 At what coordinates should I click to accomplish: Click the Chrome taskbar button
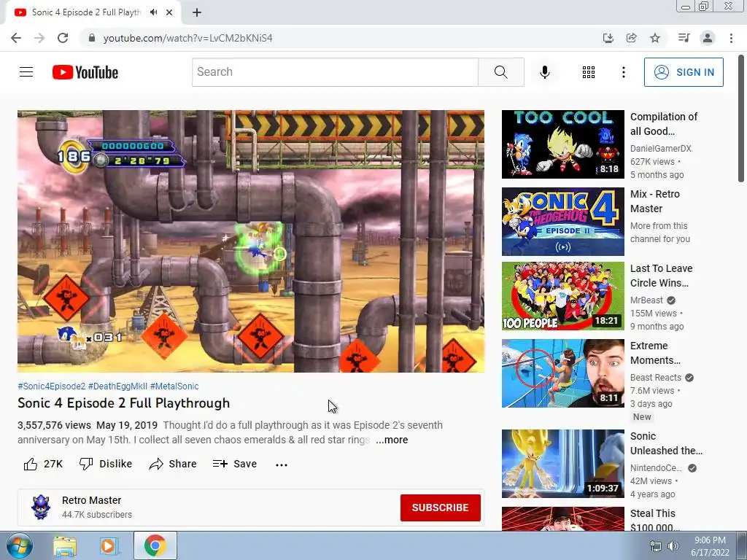click(x=155, y=545)
